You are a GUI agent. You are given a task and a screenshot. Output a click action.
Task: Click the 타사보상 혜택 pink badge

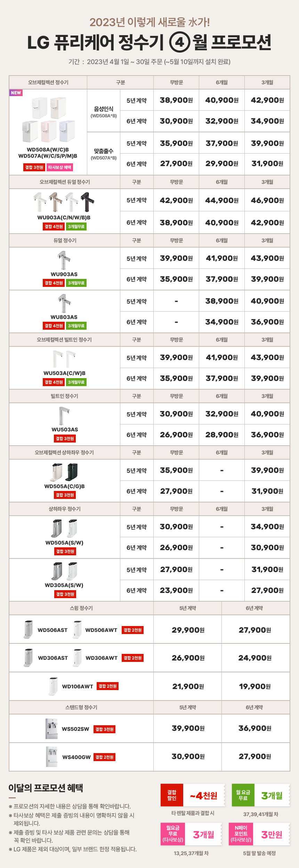60,167
